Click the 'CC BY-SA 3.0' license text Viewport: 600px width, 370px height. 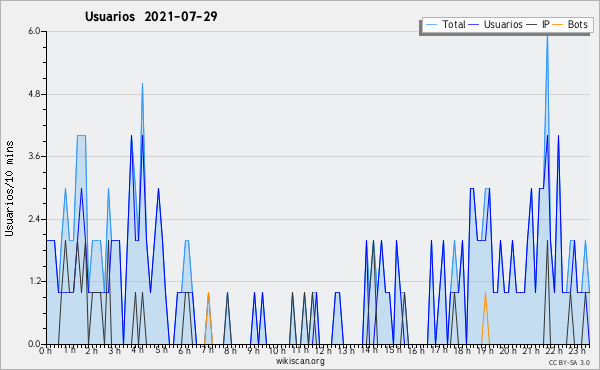pyautogui.click(x=569, y=362)
